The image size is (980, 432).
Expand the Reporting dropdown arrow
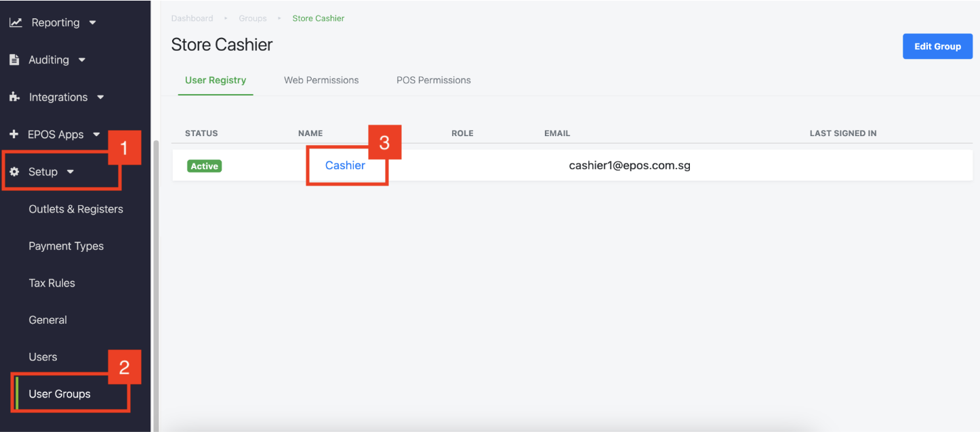click(x=93, y=22)
